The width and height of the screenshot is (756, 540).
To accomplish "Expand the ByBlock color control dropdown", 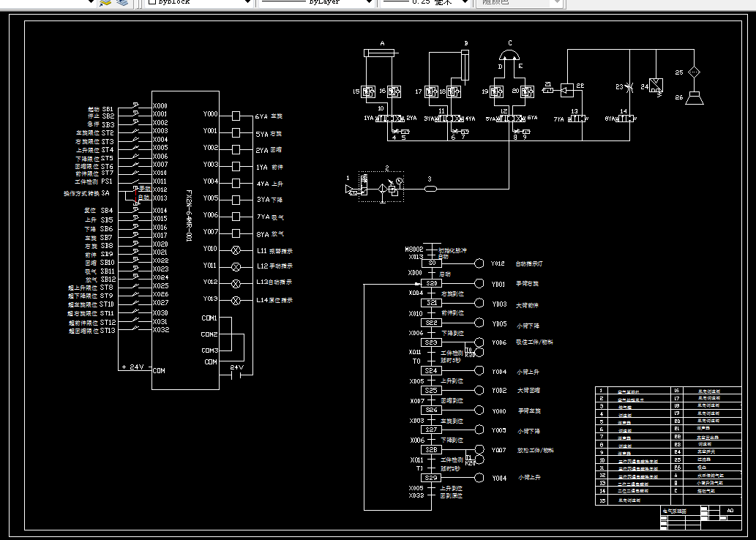I will (247, 2).
